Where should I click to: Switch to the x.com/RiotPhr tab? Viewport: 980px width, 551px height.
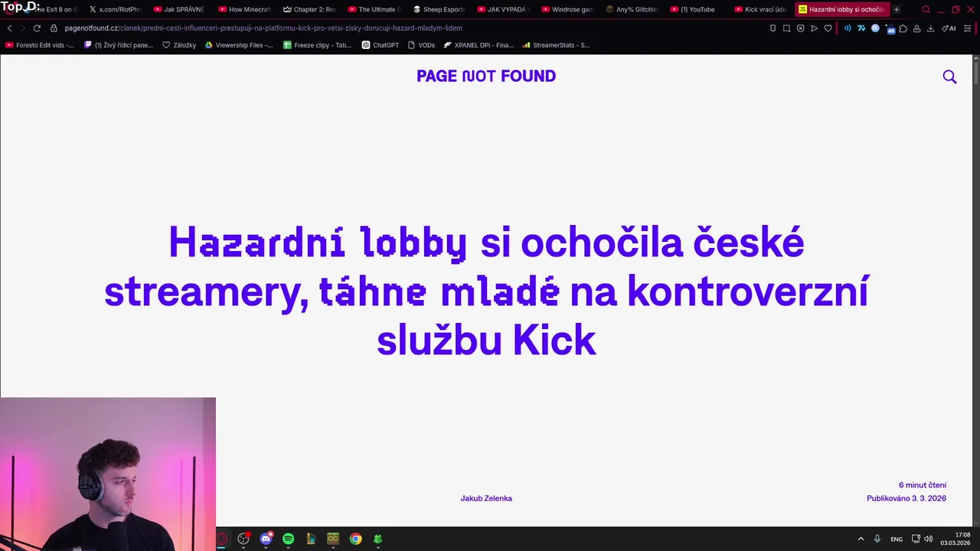pyautogui.click(x=115, y=9)
